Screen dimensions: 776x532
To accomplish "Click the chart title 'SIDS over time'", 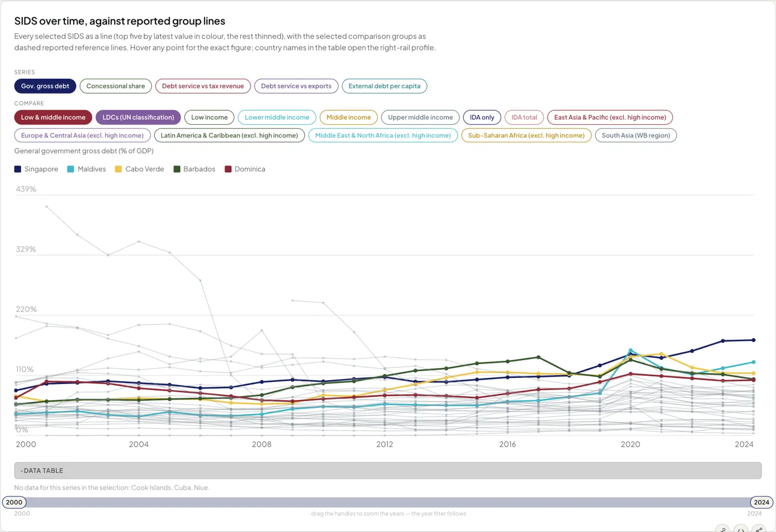I will point(120,21).
